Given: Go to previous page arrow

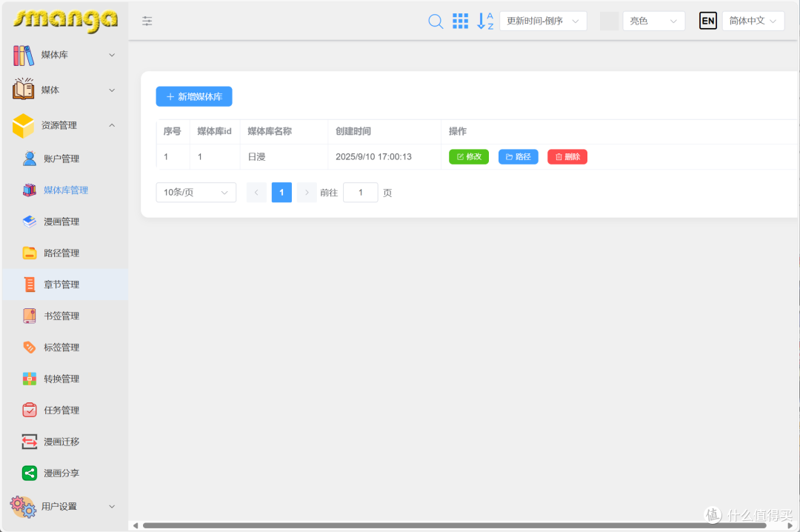Looking at the screenshot, I should (256, 193).
